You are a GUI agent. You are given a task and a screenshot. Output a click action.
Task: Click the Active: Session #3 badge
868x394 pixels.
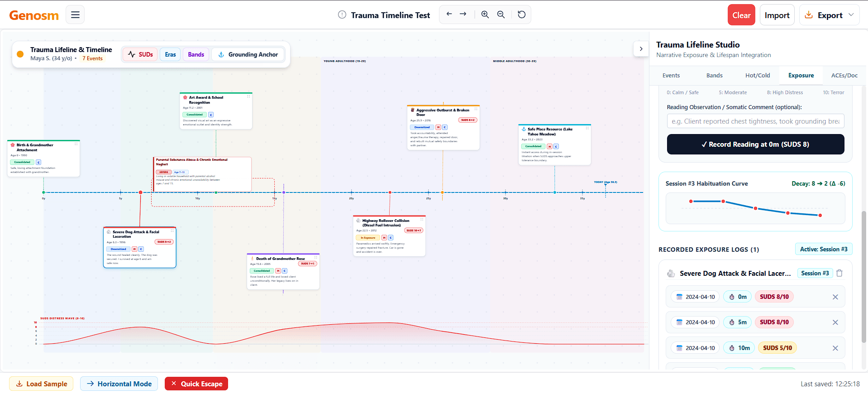[824, 249]
